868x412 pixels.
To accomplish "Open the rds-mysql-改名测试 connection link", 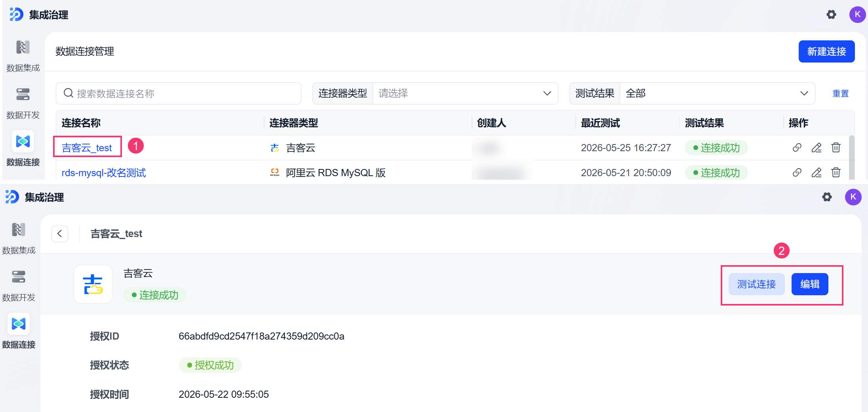I will coord(104,173).
